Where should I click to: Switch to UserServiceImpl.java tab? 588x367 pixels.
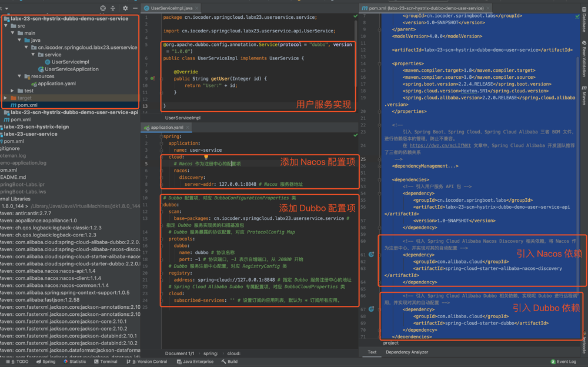click(171, 8)
